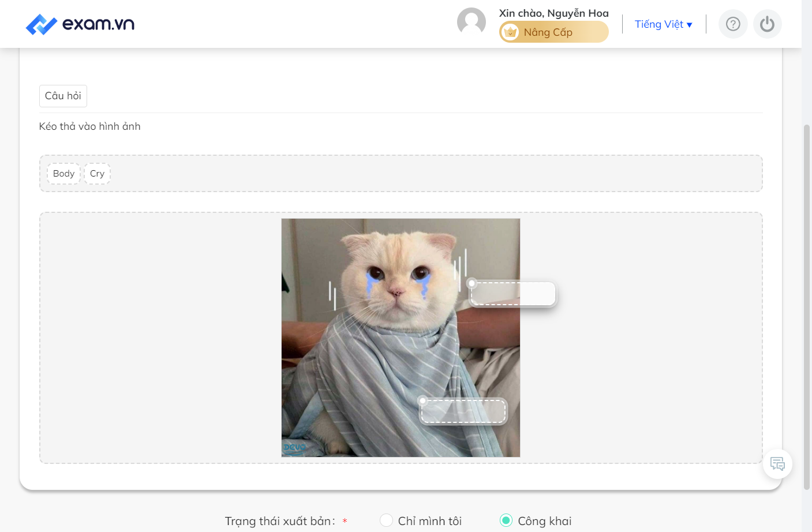Select the Body drag label
Viewport: 812px width, 532px height.
(63, 174)
